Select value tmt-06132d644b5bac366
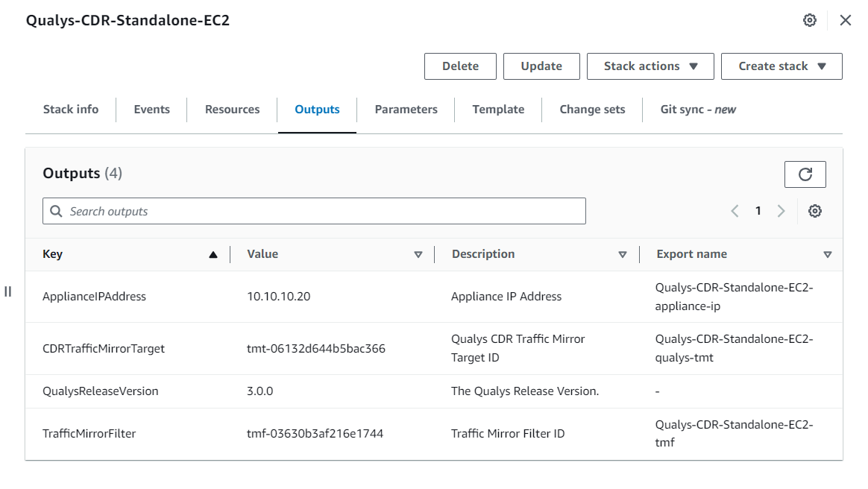The height and width of the screenshot is (489, 868). coord(316,349)
